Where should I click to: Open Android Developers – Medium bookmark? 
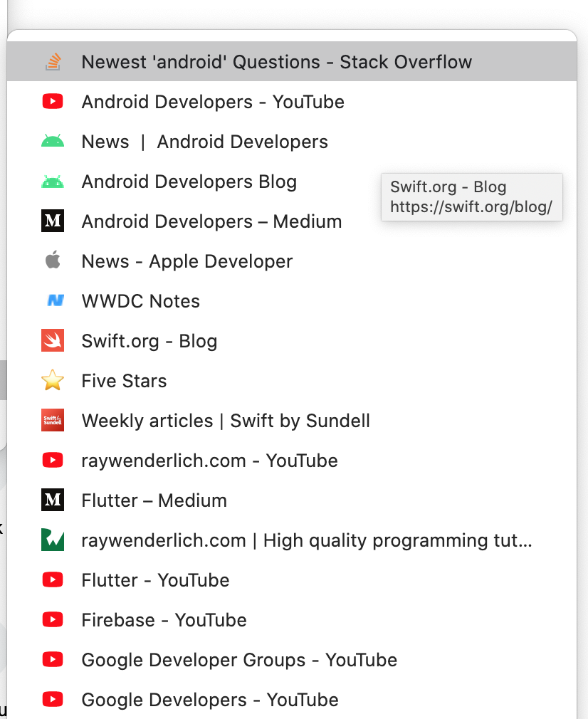click(x=292, y=221)
